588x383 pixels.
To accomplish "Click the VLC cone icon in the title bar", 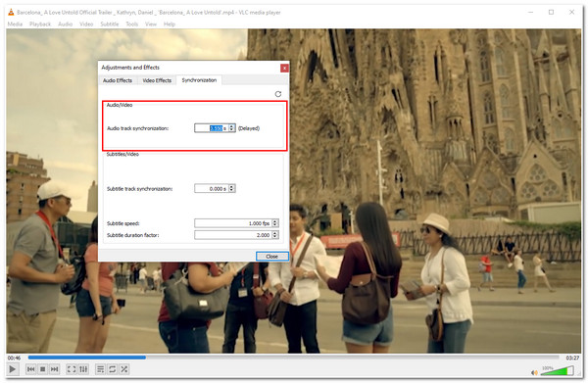I will tap(11, 13).
